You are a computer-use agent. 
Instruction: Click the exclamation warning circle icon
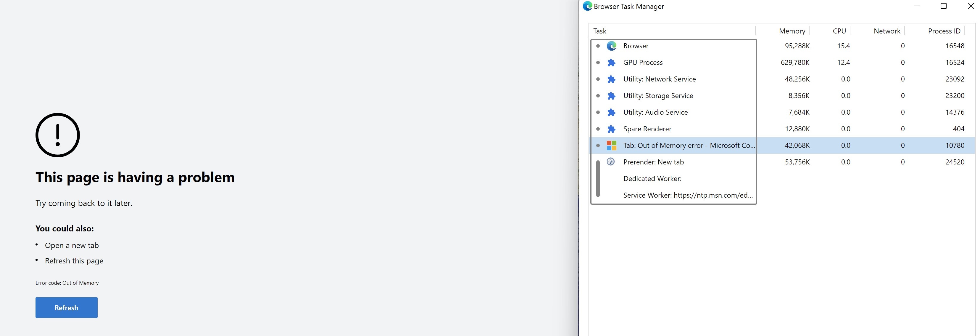pyautogui.click(x=57, y=135)
